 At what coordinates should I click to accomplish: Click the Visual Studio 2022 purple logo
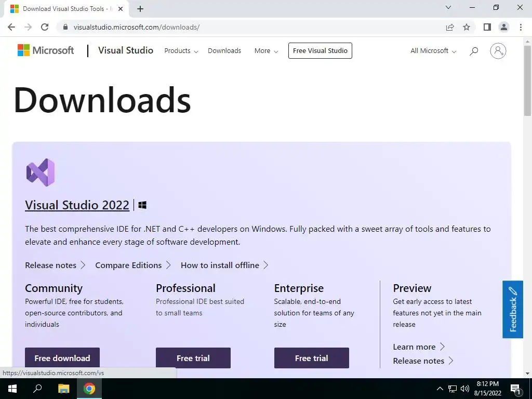(x=41, y=172)
